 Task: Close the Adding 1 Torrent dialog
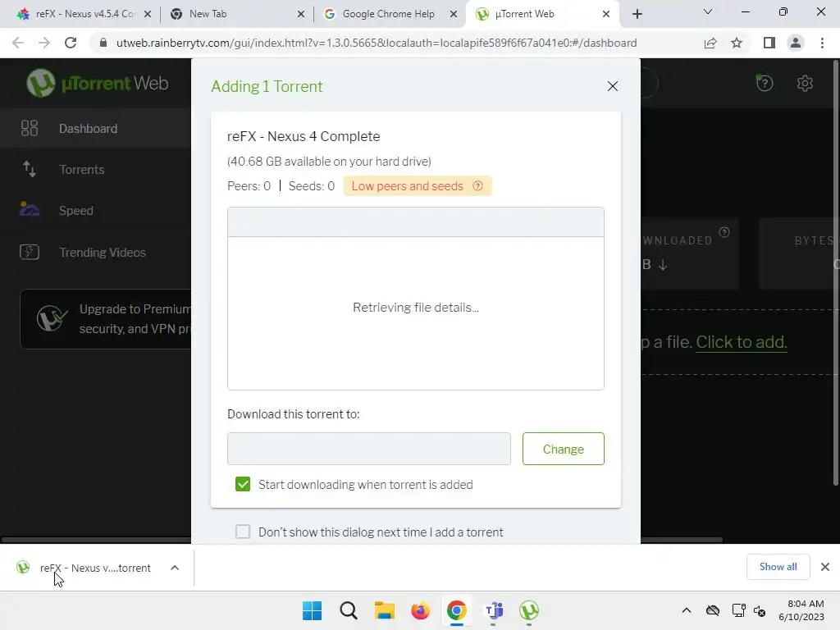[612, 86]
